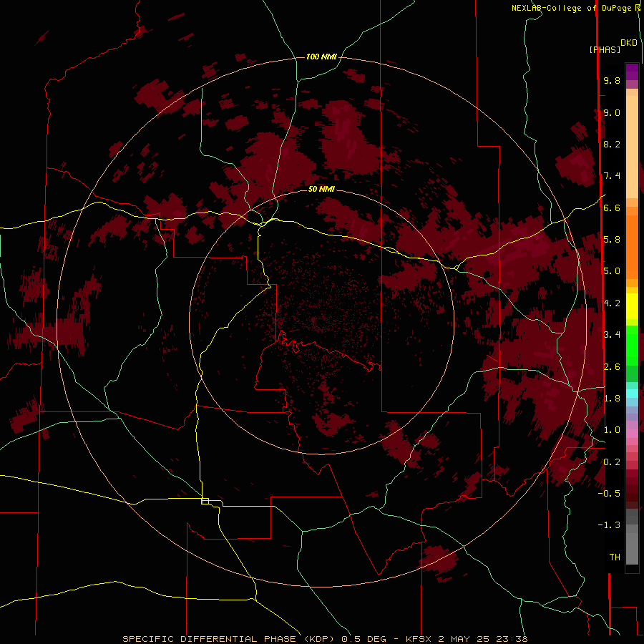Click the 0.2 scale value

[x=612, y=462]
